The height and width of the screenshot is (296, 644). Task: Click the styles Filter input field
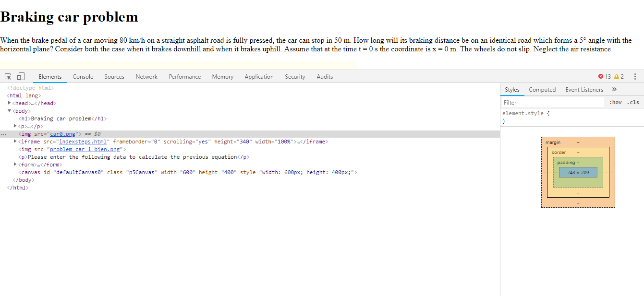(552, 103)
